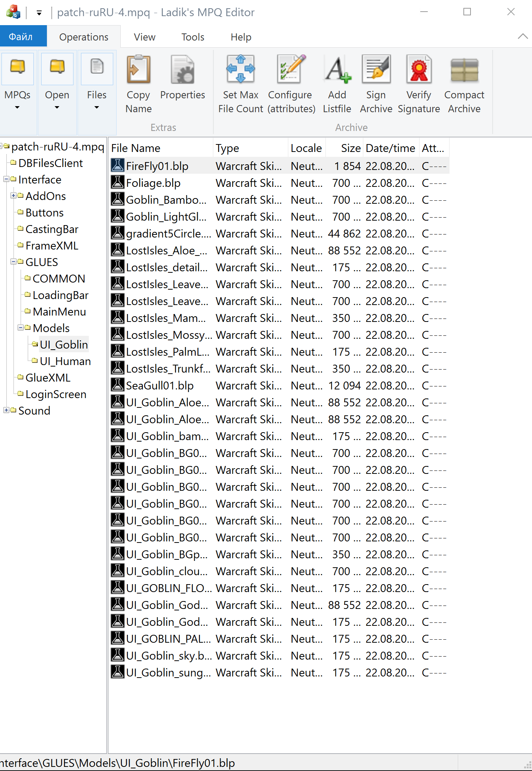The width and height of the screenshot is (532, 771).
Task: Select the UI_Goblin_clou... file row
Action: coord(280,571)
